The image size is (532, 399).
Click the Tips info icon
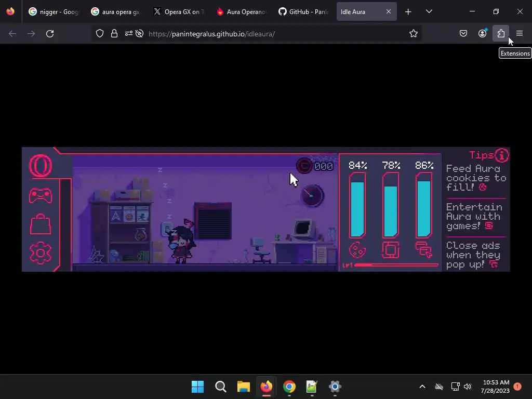pos(502,155)
